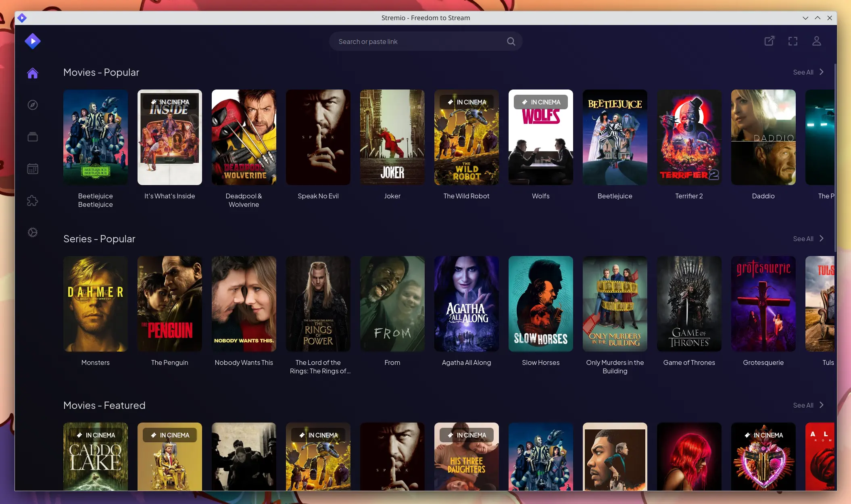Toggle the fullscreen icon
The image size is (851, 504).
(x=793, y=41)
